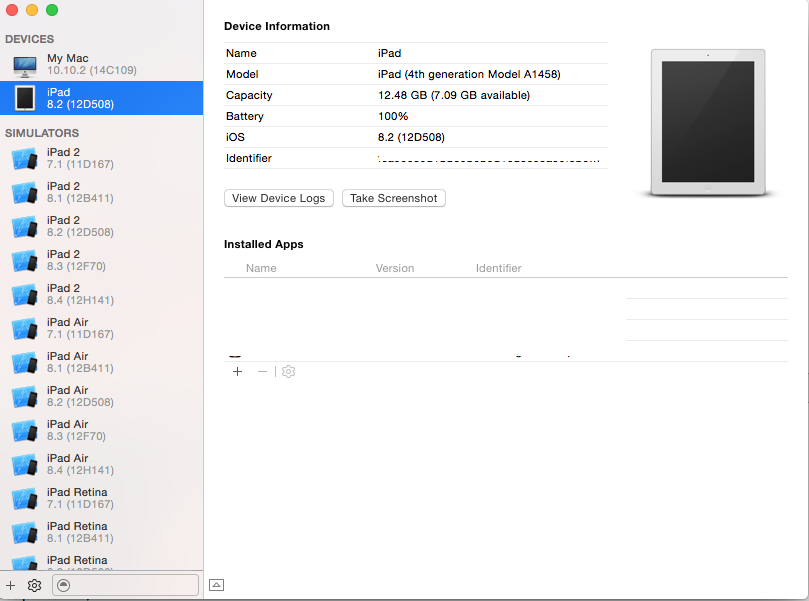Click Take Screenshot button

click(x=394, y=198)
